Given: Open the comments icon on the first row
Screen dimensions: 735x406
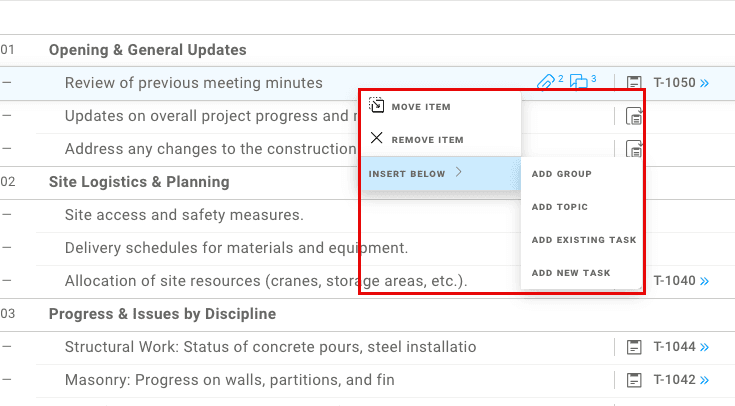Looking at the screenshot, I should 579,82.
